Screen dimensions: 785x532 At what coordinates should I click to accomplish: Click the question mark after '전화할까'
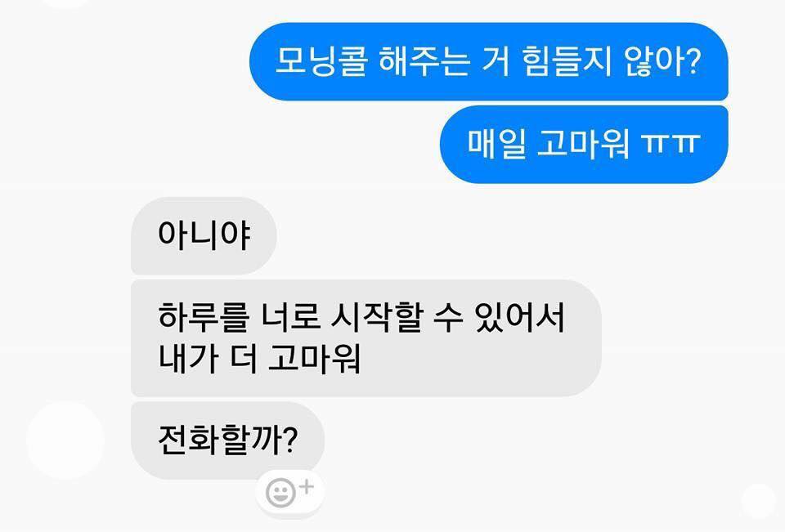tap(291, 440)
